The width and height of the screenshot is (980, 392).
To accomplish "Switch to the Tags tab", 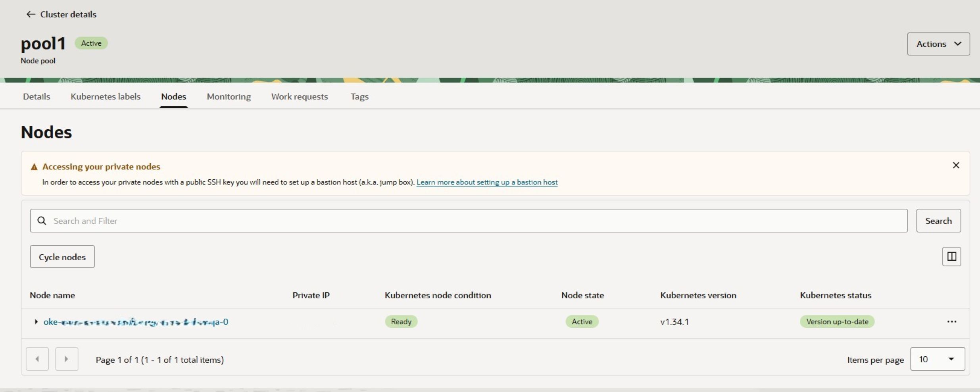I will click(359, 96).
